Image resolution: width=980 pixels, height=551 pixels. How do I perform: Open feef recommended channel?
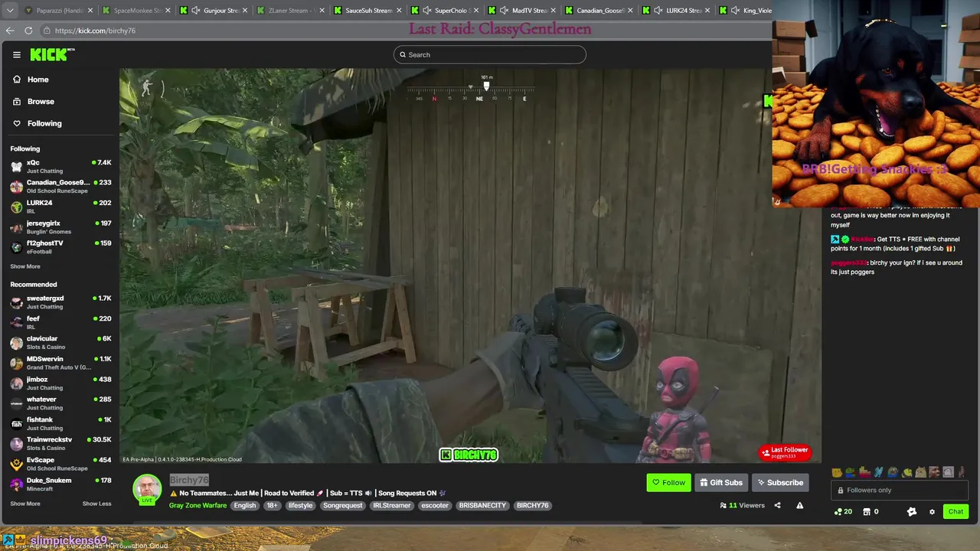60,322
